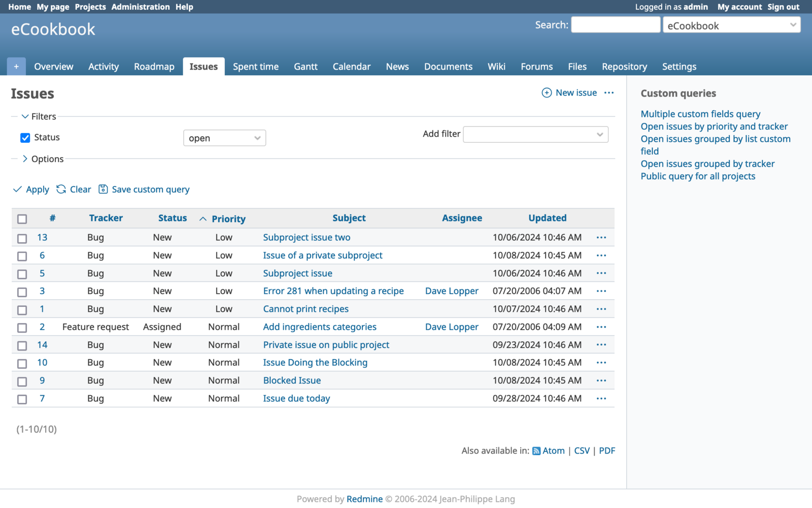Open the "open" status dropdown
The width and height of the screenshot is (812, 508).
click(x=224, y=138)
